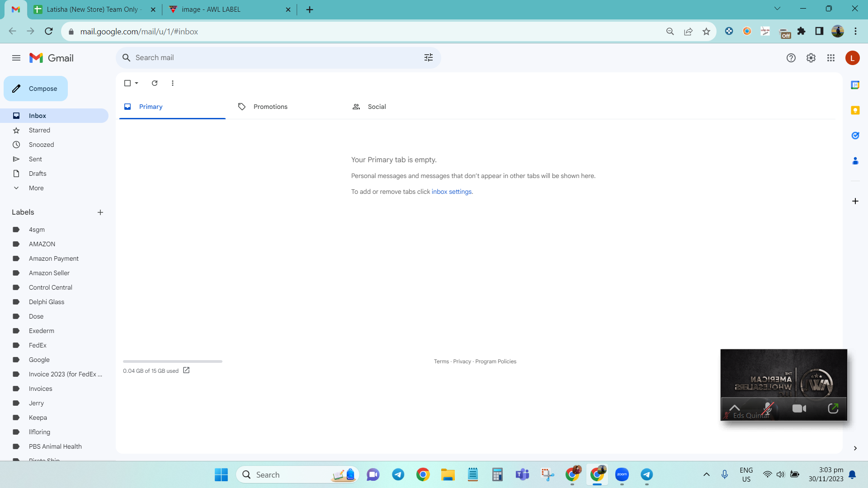The width and height of the screenshot is (868, 488).
Task: Open the 4sgm label
Action: click(x=54, y=230)
